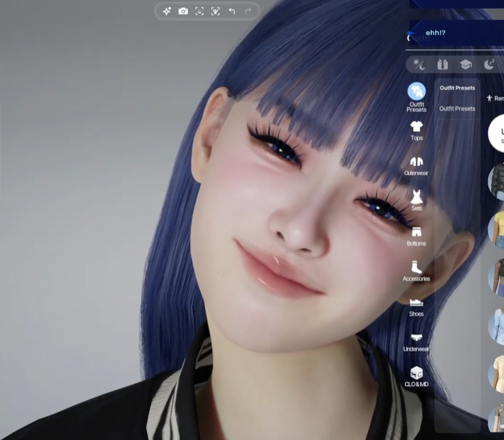Click the sparkle AI enhance icon
The width and height of the screenshot is (504, 440).
coord(167,11)
